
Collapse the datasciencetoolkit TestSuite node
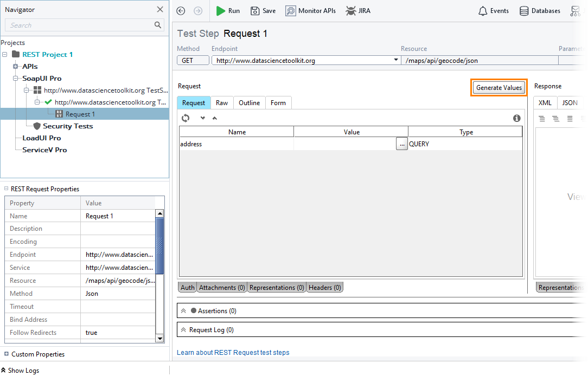[x=26, y=90]
